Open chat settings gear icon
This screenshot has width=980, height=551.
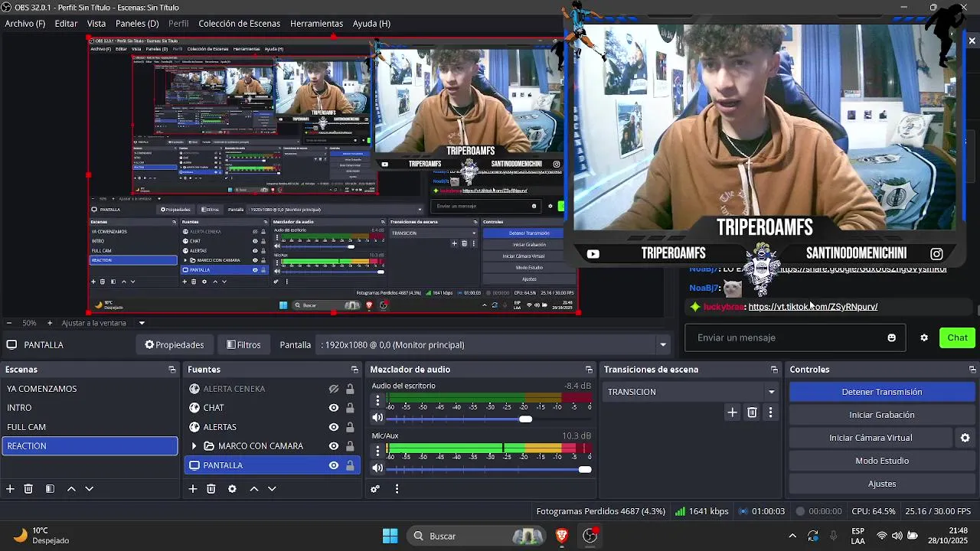(x=924, y=337)
